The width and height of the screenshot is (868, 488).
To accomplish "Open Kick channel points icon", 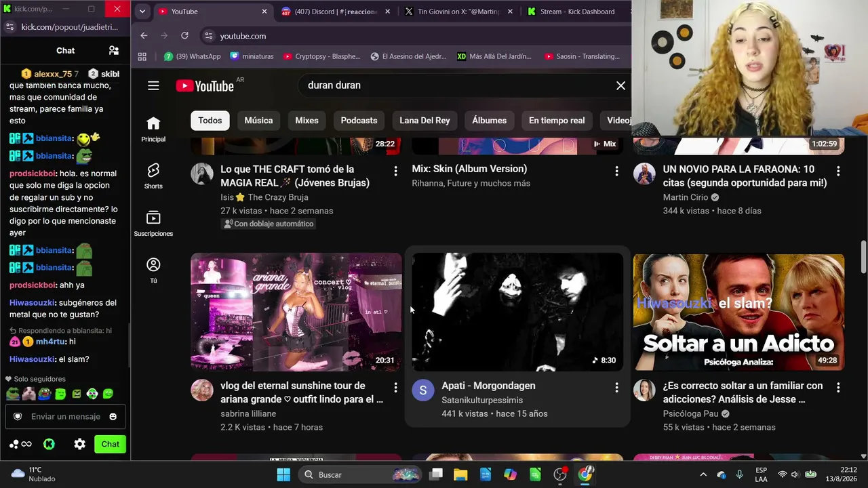I will pos(21,445).
